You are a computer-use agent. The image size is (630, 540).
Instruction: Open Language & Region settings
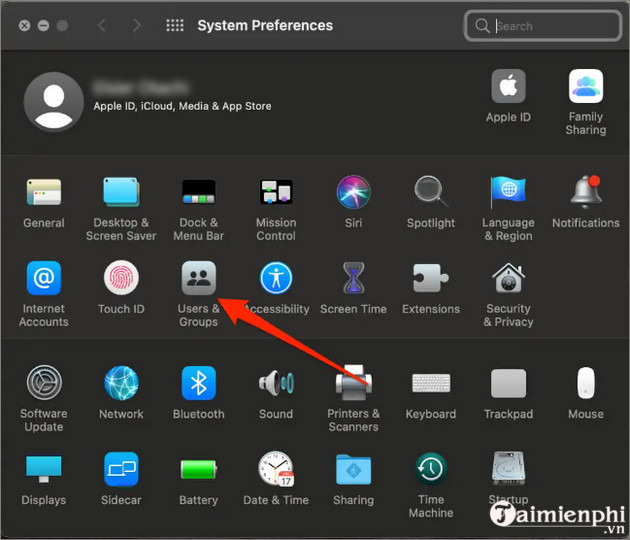[508, 192]
